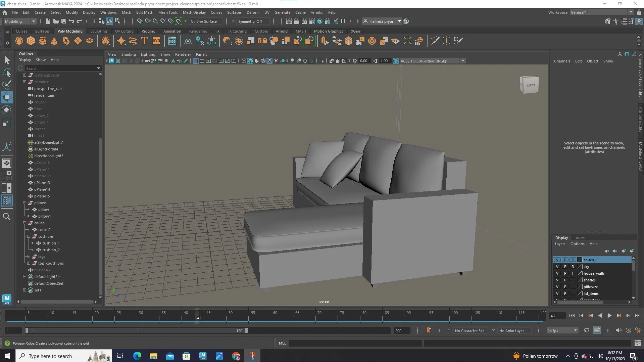Expand the legs group in Outliner

29,257
